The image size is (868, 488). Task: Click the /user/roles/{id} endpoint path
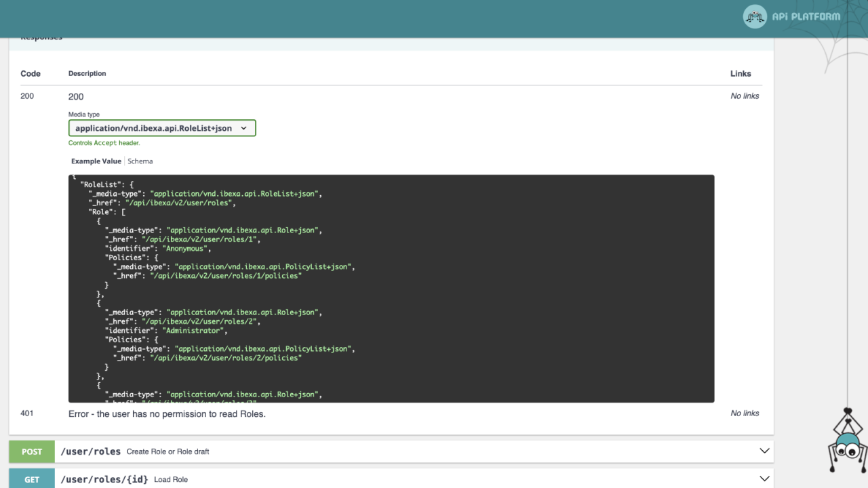click(104, 479)
